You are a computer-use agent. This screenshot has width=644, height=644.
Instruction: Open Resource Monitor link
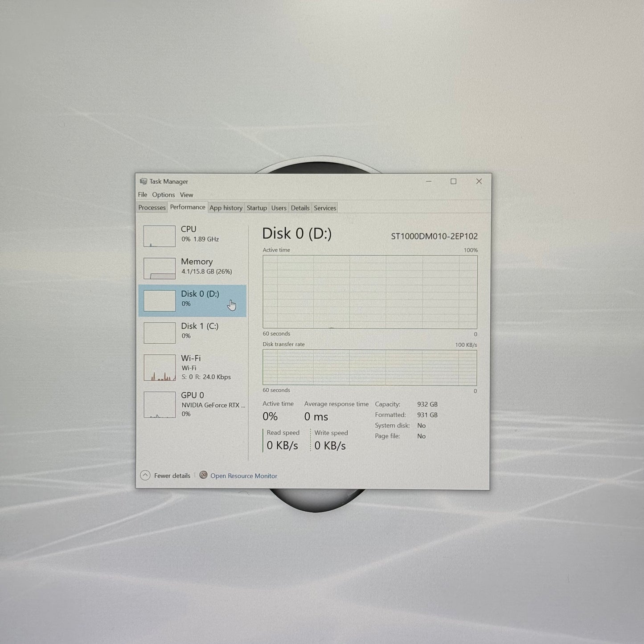[x=244, y=476]
